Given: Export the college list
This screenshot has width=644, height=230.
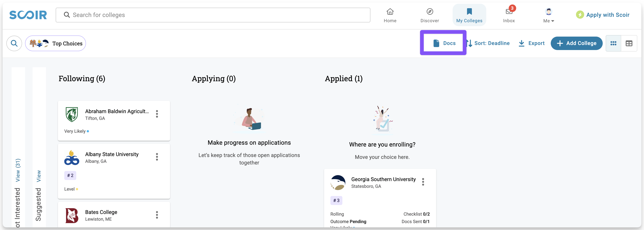Looking at the screenshot, I should pos(531,43).
